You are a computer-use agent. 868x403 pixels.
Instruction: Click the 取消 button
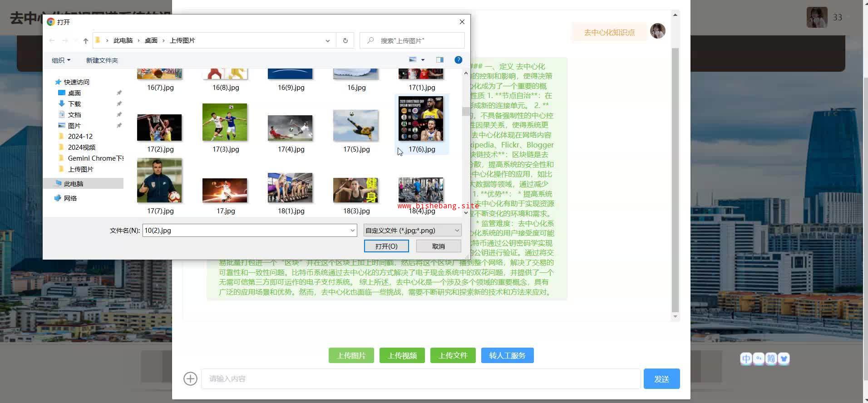[439, 246]
